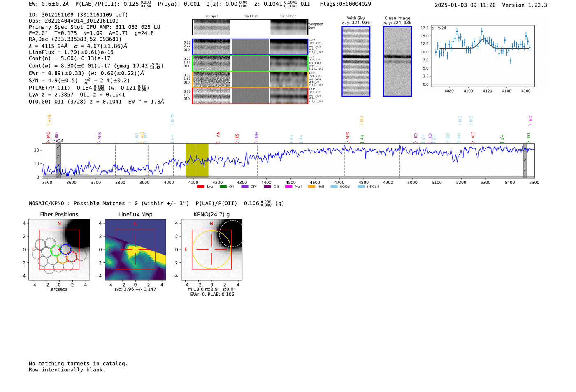Open the Clean Image thumbnail
This screenshot has height=392, width=576.
point(397,61)
